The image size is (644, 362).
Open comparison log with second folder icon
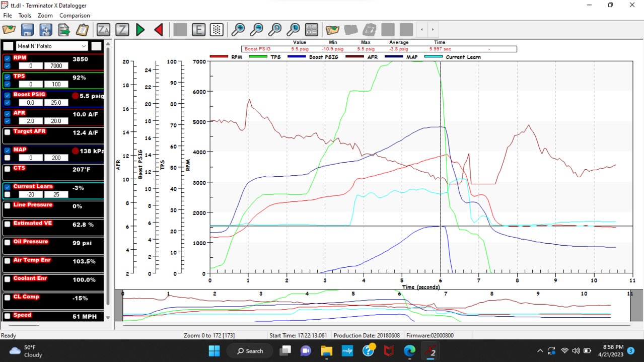332,30
